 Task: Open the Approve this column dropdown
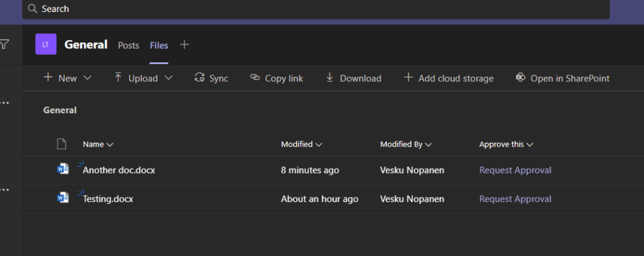point(506,144)
